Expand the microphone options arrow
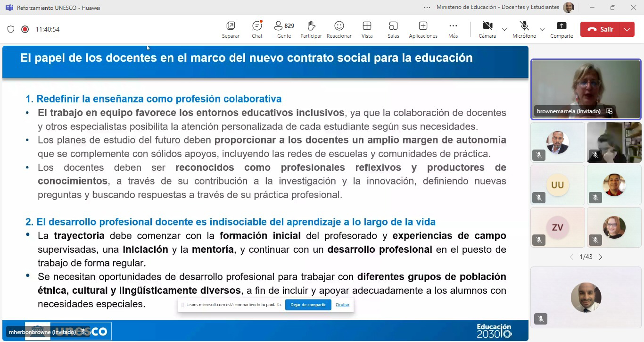 pos(542,29)
